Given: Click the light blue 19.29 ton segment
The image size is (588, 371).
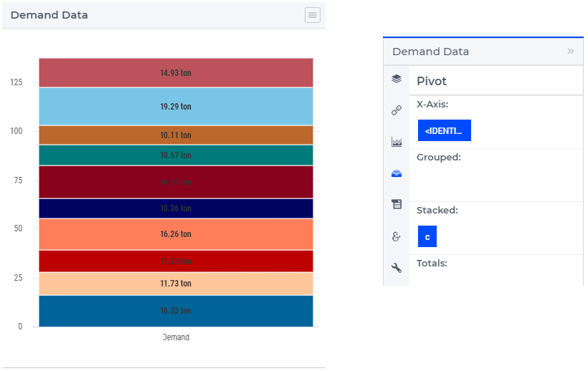Looking at the screenshot, I should tap(176, 106).
